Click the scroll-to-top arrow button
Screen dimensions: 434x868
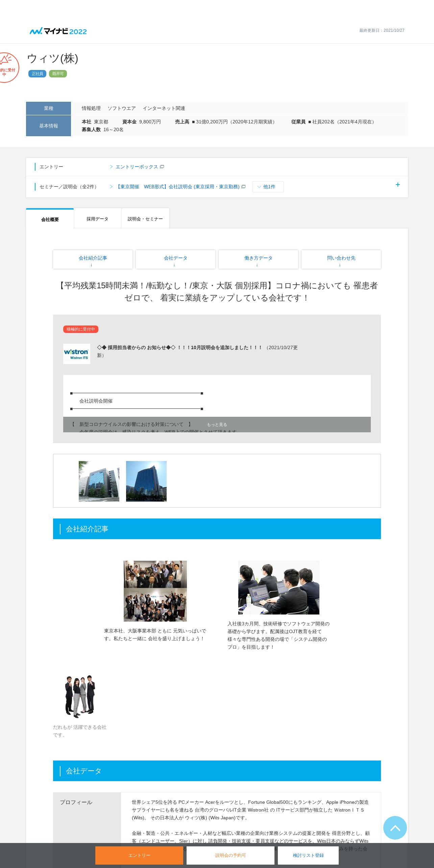[395, 827]
